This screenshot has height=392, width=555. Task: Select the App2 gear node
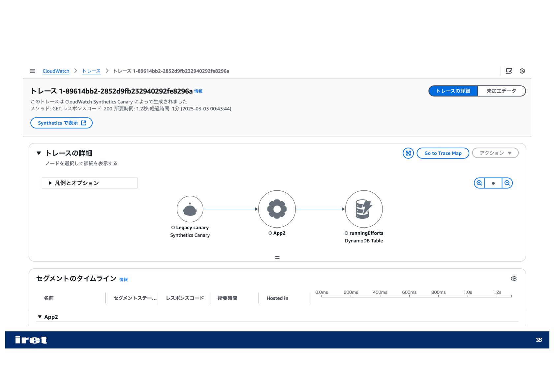(x=277, y=209)
